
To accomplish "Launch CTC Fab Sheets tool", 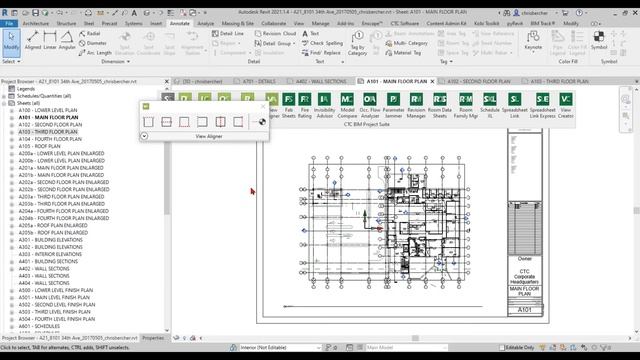I will (289, 106).
